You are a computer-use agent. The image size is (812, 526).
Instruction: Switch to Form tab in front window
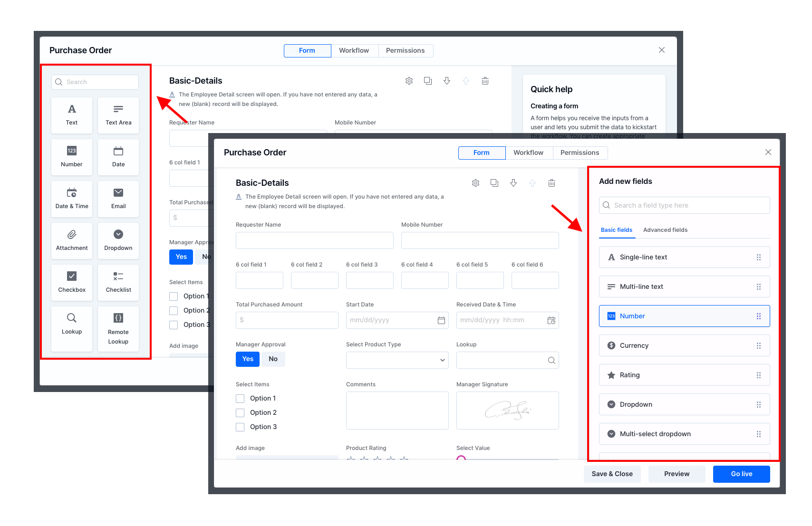point(482,153)
